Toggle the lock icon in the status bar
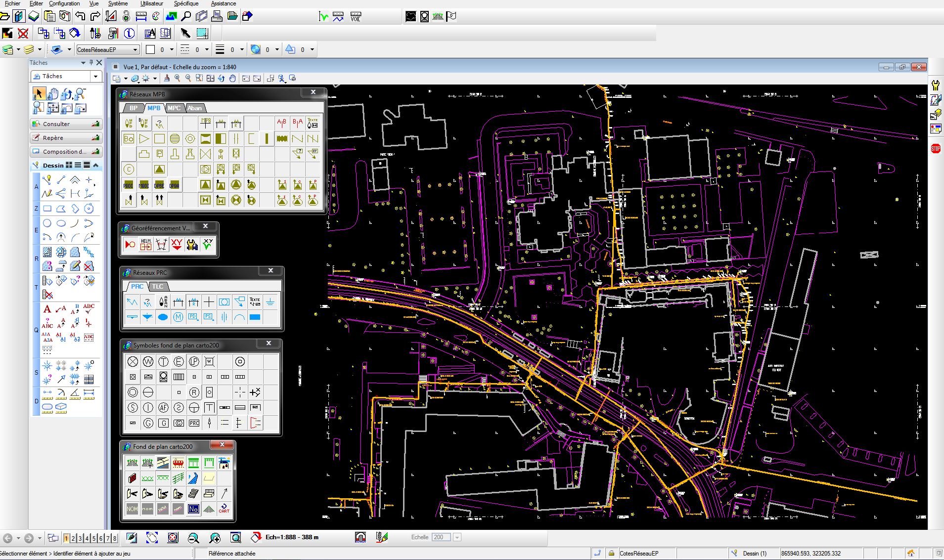This screenshot has width=944, height=560. [611, 553]
